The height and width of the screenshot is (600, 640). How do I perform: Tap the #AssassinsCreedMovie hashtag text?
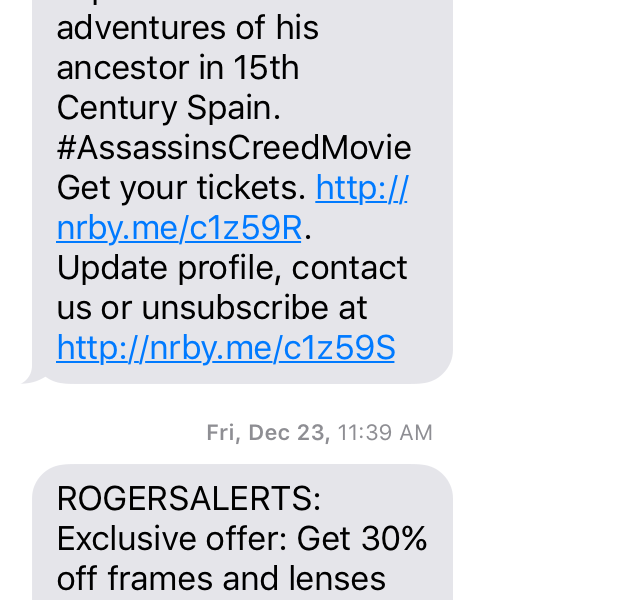(x=234, y=147)
